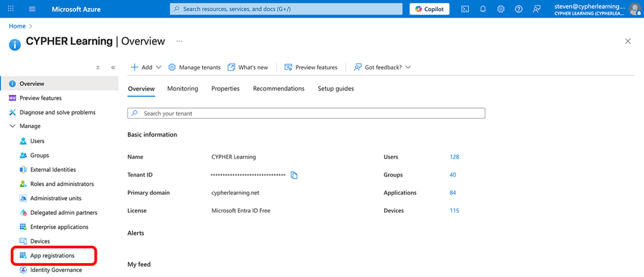
Task: Expand the Add dropdown
Action: click(146, 67)
